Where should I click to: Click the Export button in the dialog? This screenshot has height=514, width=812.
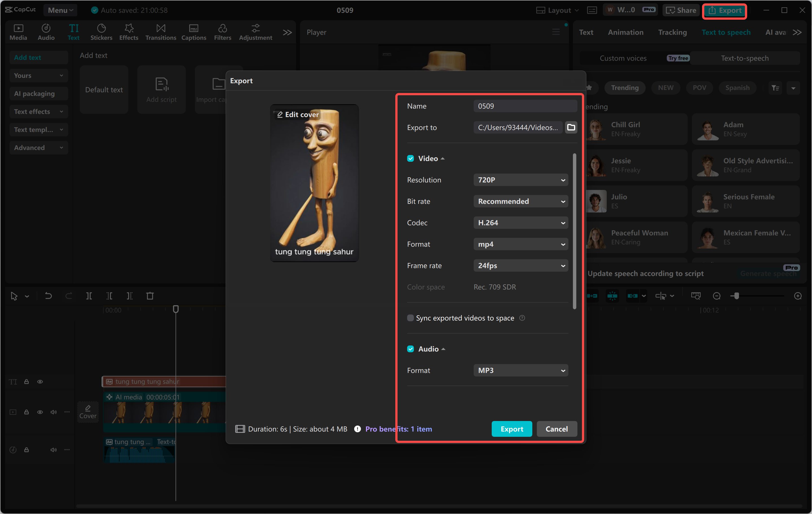[511, 429]
